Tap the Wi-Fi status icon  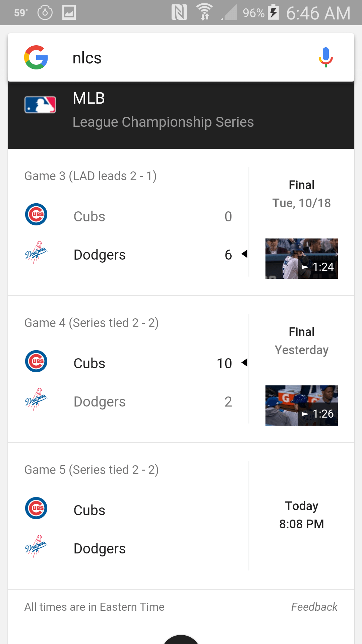(204, 12)
